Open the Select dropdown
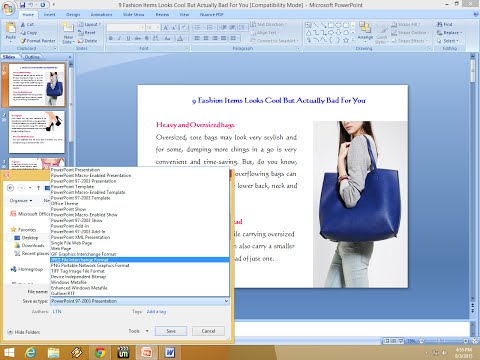480x360 pixels. tap(448, 41)
